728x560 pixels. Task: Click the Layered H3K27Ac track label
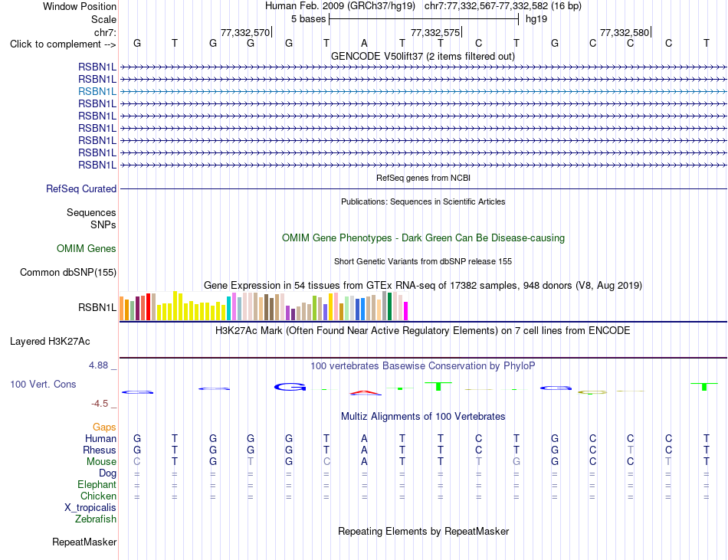[x=50, y=342]
